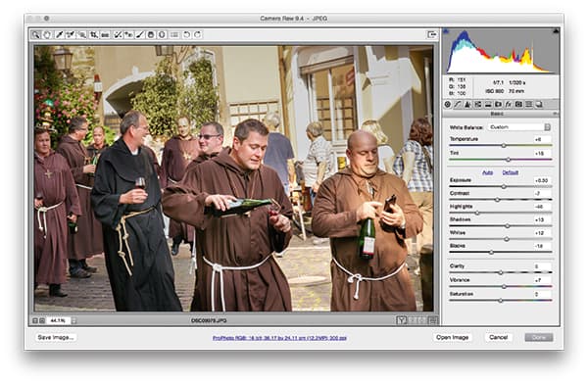Image resolution: width=588 pixels, height=384 pixels.
Task: Select the Crop tool
Action: [94, 35]
